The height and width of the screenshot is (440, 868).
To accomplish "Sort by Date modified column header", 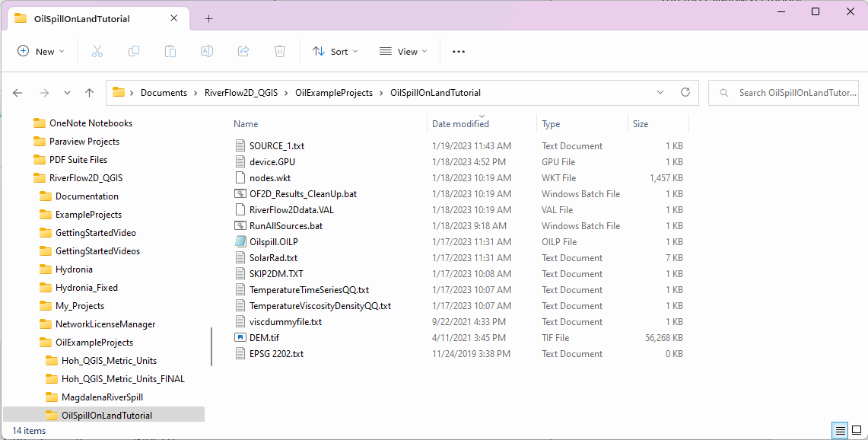I will (x=460, y=124).
